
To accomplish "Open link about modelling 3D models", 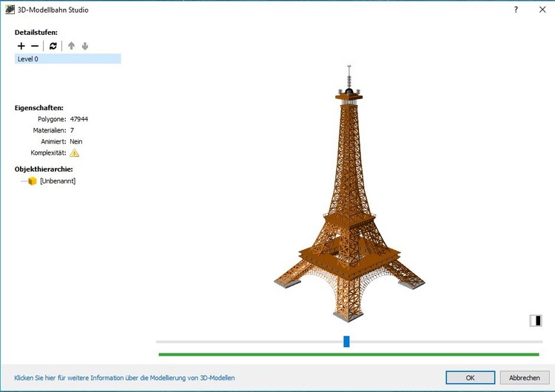I will (x=124, y=378).
